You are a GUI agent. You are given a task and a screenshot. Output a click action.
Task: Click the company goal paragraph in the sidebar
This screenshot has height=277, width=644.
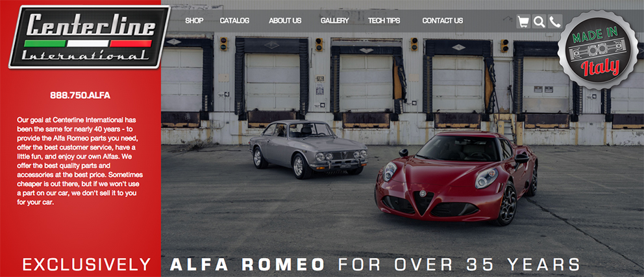[80, 161]
